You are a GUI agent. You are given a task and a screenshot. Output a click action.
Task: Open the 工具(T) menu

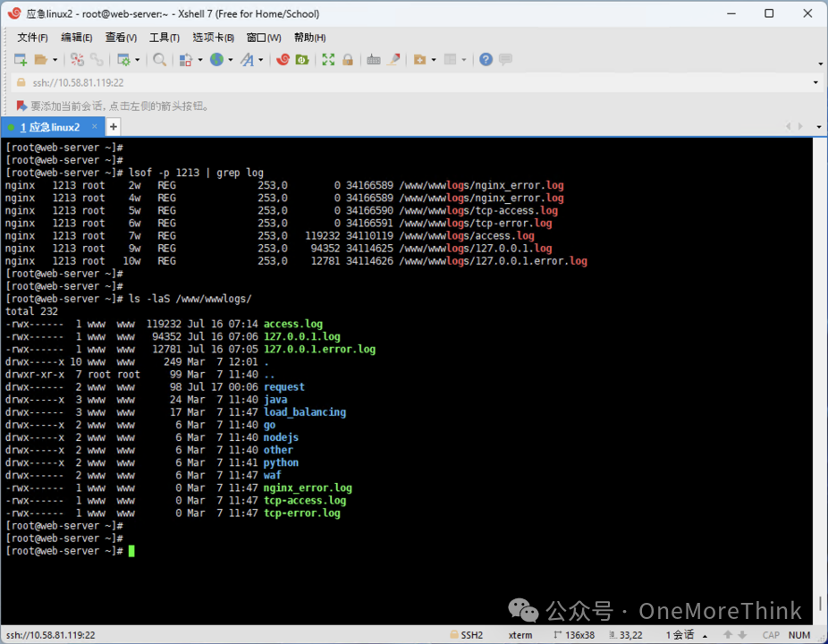click(164, 38)
